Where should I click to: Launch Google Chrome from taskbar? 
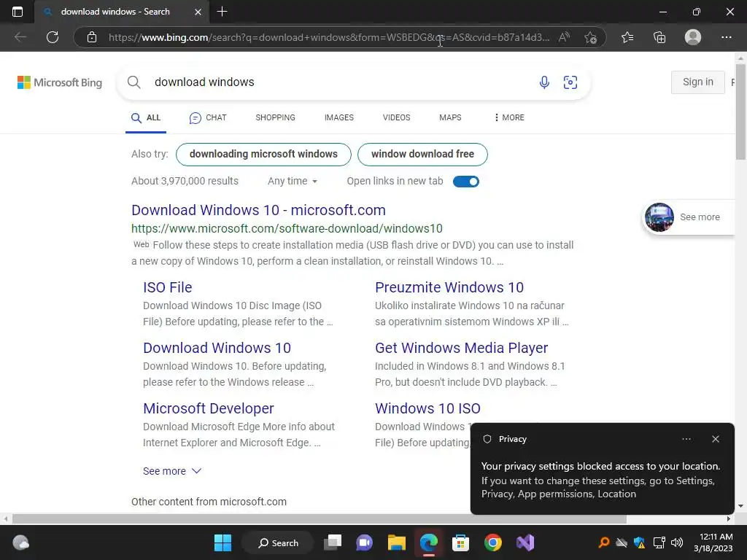click(493, 542)
